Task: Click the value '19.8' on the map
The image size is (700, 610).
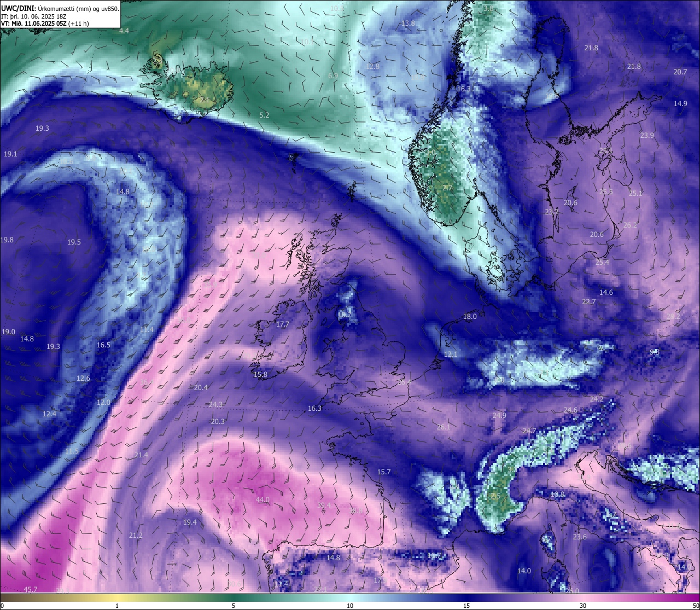Action: pos(7,240)
